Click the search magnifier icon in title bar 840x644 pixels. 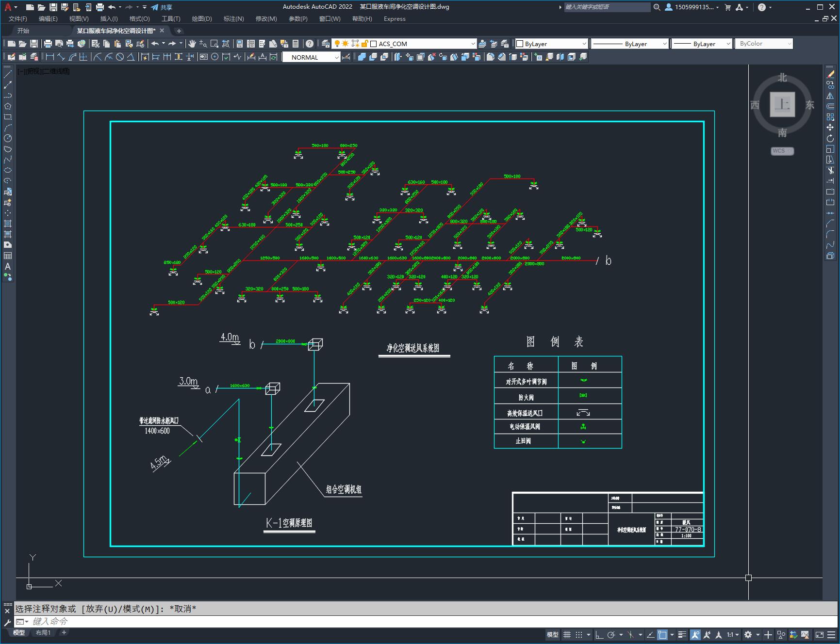657,7
